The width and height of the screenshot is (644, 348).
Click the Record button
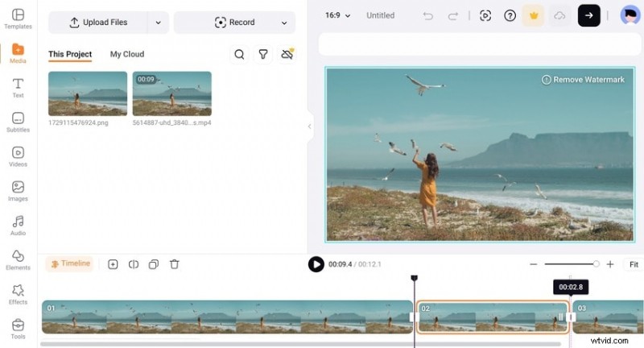[234, 23]
